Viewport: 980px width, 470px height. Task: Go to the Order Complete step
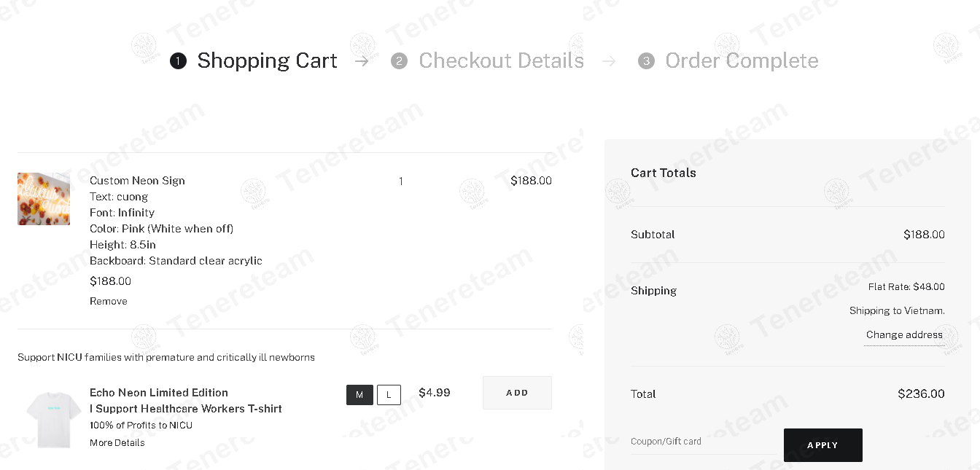click(742, 60)
